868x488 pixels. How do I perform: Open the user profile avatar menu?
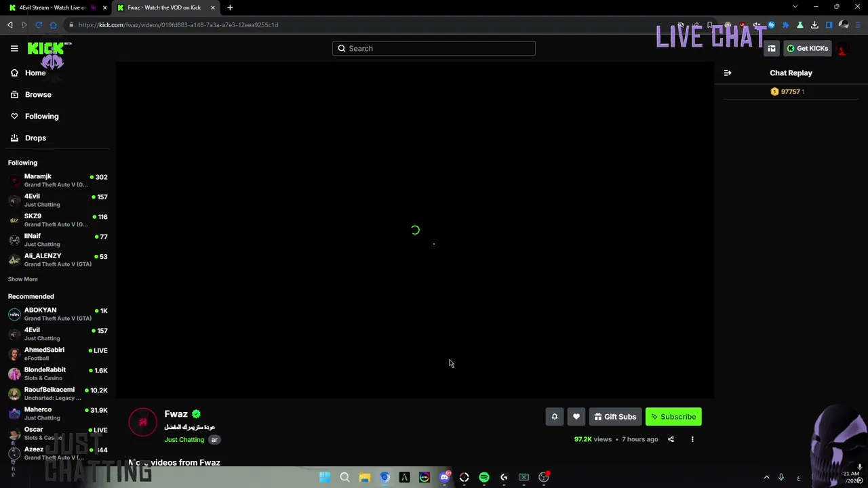pyautogui.click(x=842, y=49)
